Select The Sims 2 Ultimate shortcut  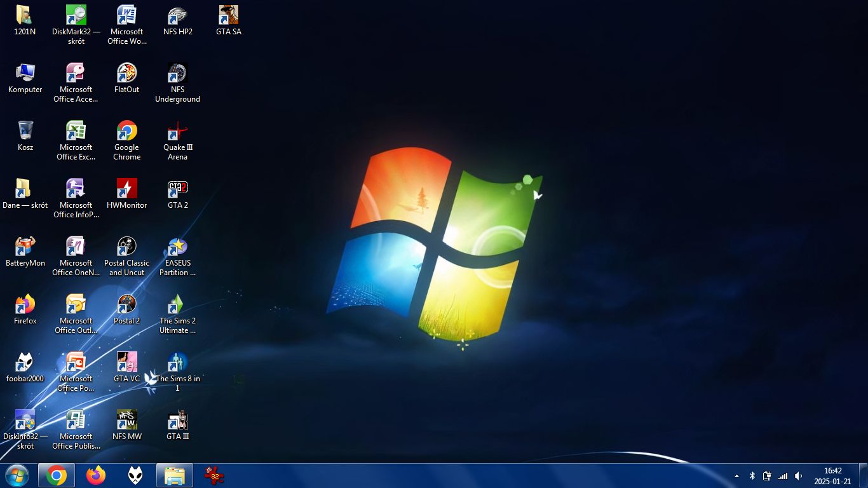click(x=177, y=305)
